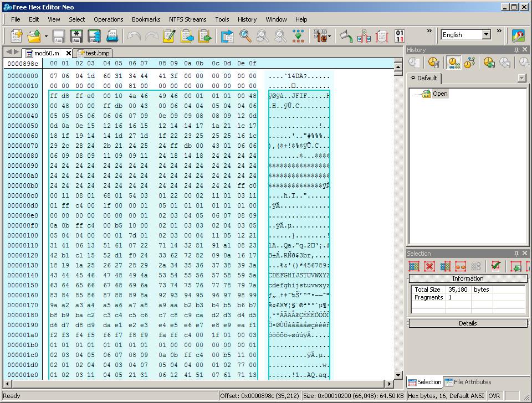Click the OVR overwrite mode indicator
This screenshot has height=403, width=532.
point(494,396)
